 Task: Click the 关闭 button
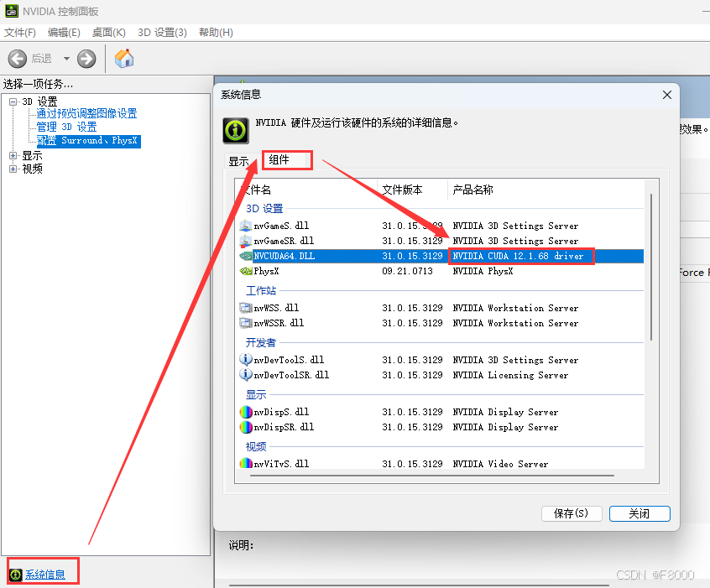click(x=640, y=513)
